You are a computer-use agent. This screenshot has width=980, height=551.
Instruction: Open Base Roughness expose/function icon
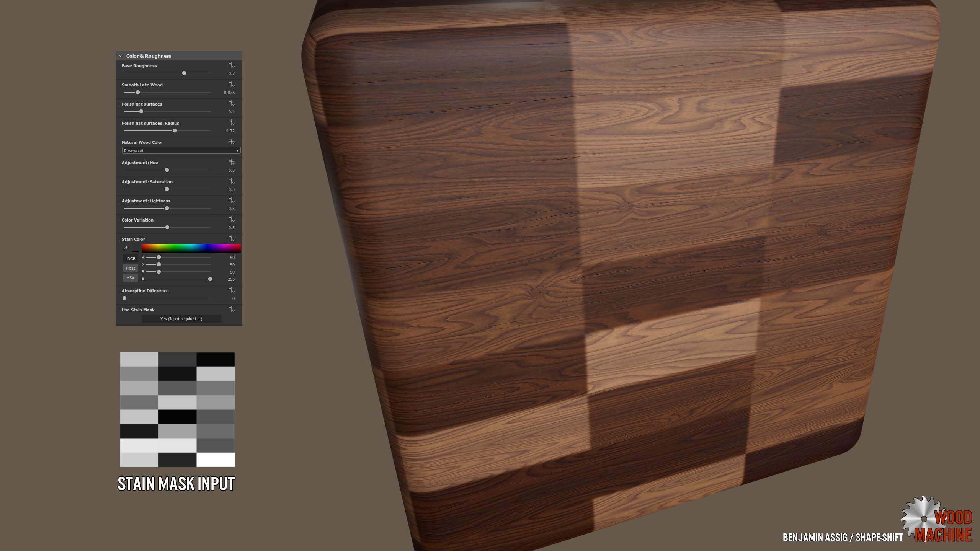231,65
